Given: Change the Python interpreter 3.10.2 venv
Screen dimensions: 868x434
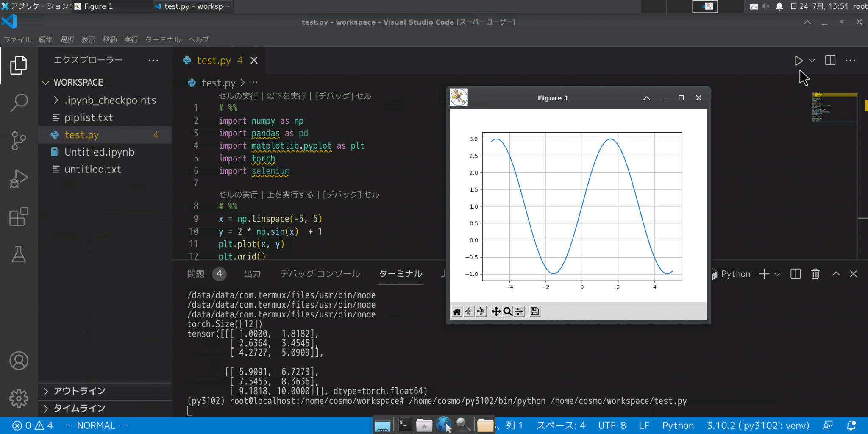Looking at the screenshot, I should tap(757, 425).
